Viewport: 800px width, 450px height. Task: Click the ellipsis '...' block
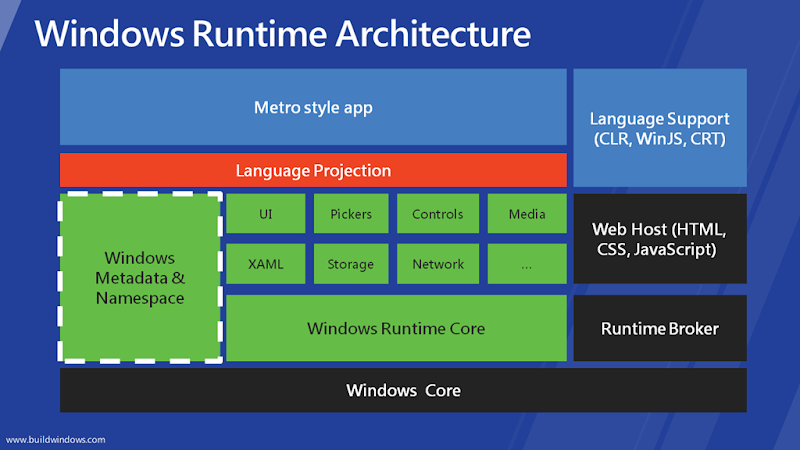coord(527,264)
